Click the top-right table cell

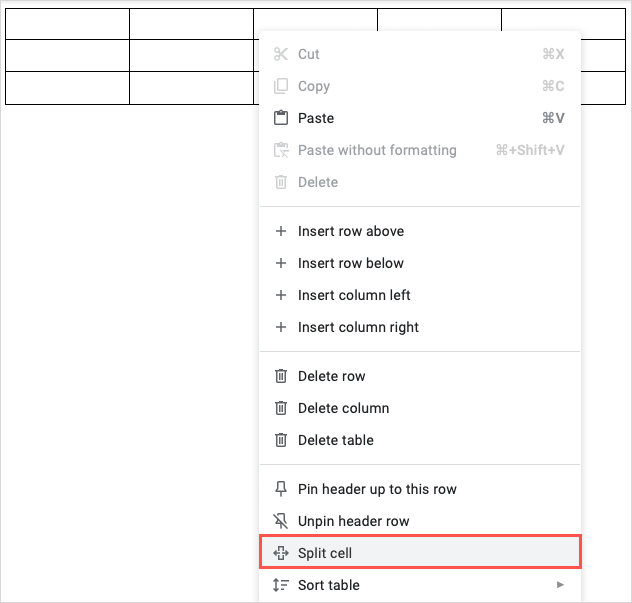click(563, 22)
